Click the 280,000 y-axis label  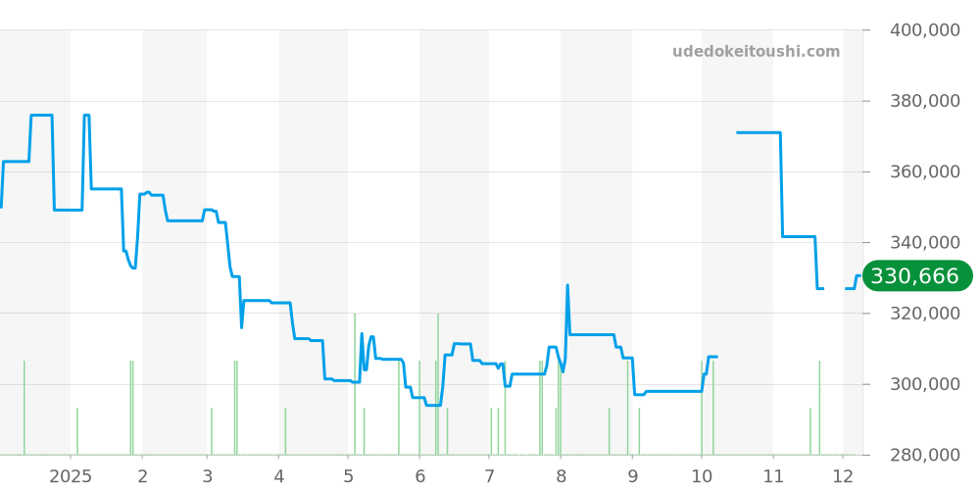click(x=924, y=455)
